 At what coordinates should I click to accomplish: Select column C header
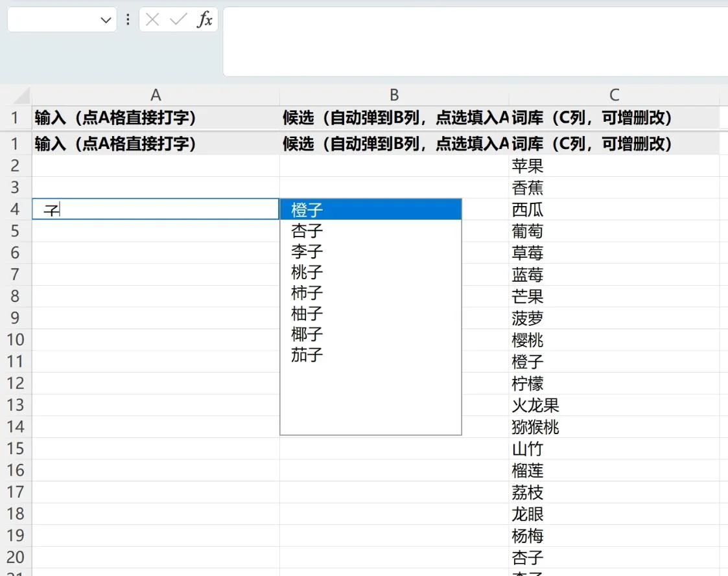[x=614, y=95]
